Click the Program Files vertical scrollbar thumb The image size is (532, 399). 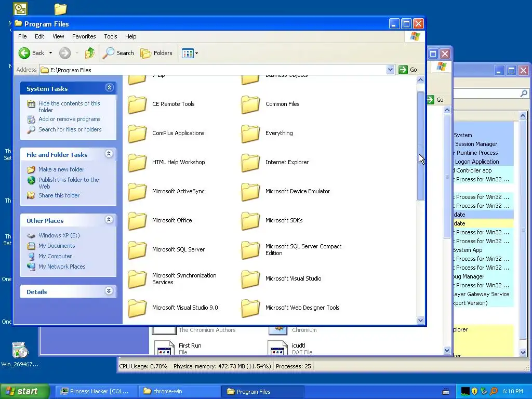click(420, 146)
